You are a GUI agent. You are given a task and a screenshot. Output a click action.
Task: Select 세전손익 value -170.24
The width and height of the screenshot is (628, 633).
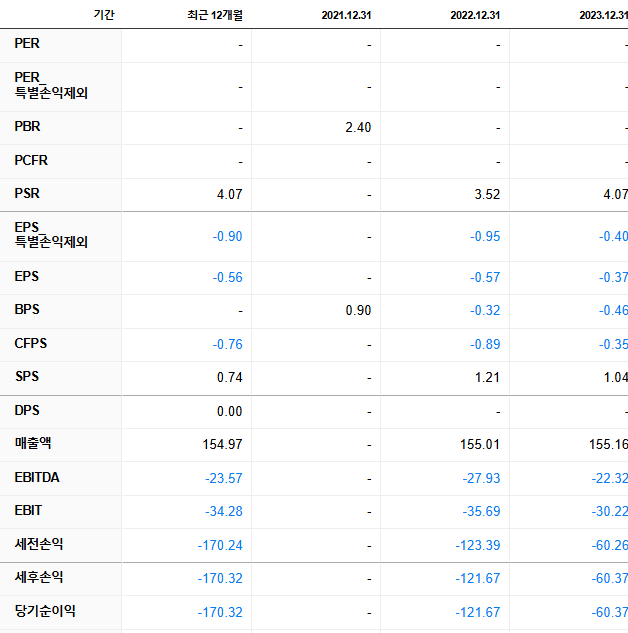pyautogui.click(x=220, y=546)
